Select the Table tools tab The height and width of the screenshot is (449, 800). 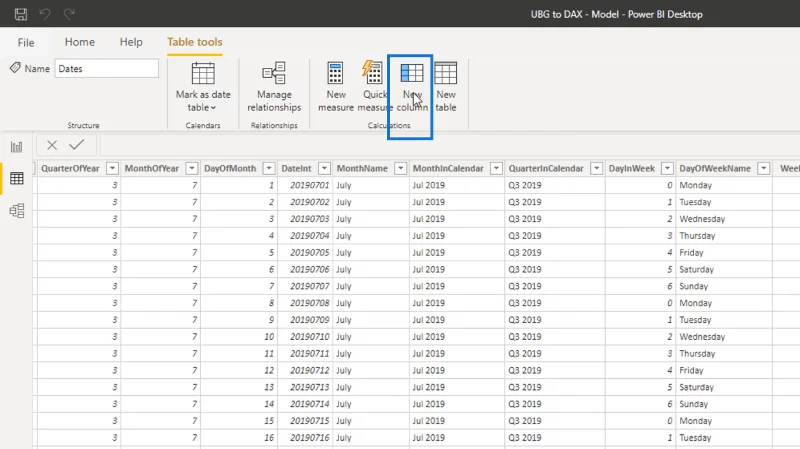pos(195,42)
